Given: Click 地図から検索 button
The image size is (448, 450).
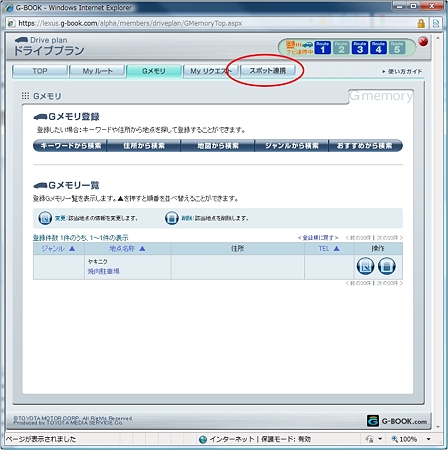Looking at the screenshot, I should [x=218, y=146].
